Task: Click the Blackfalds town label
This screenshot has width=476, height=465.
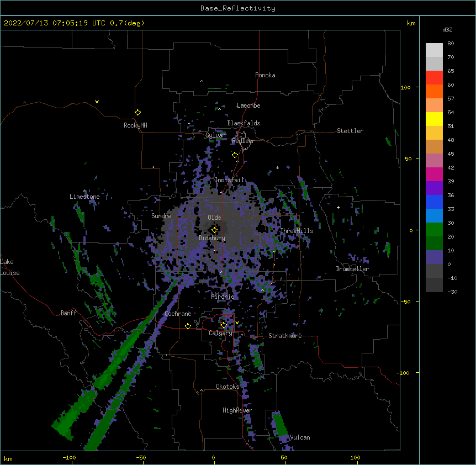Action: [244, 123]
